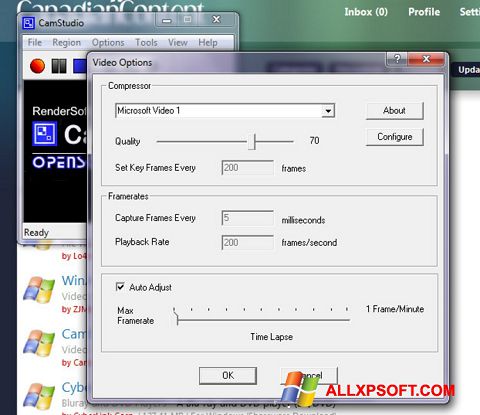Click the blue Stop button in CamStudio
Image resolution: width=480 pixels, height=415 pixels.
coord(80,66)
